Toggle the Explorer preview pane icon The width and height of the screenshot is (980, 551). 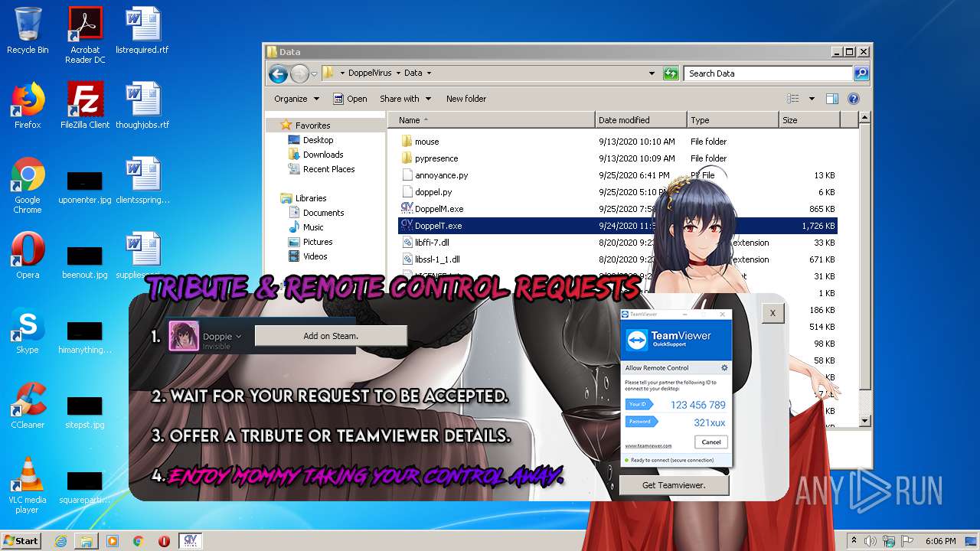[x=832, y=99]
